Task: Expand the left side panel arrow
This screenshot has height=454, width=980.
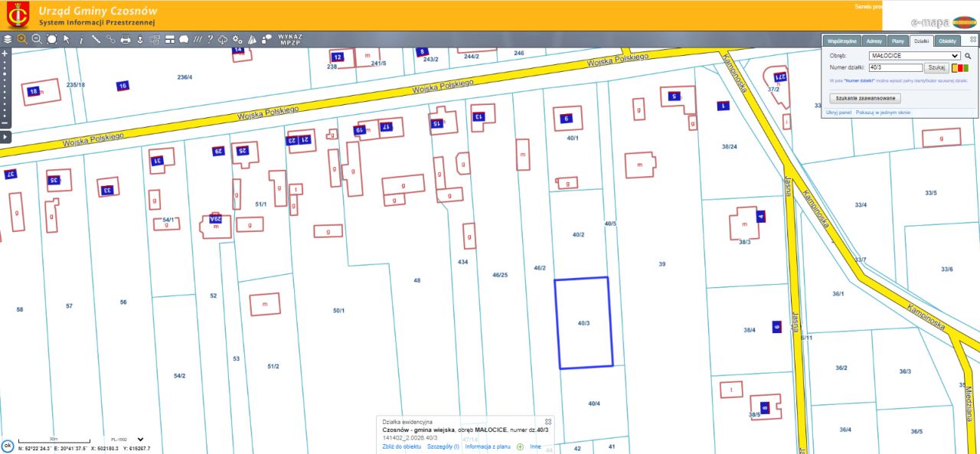Action: click(5, 136)
